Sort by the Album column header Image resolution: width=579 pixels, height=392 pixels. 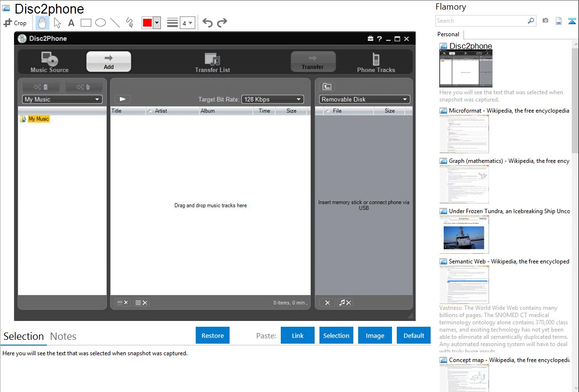[226, 111]
